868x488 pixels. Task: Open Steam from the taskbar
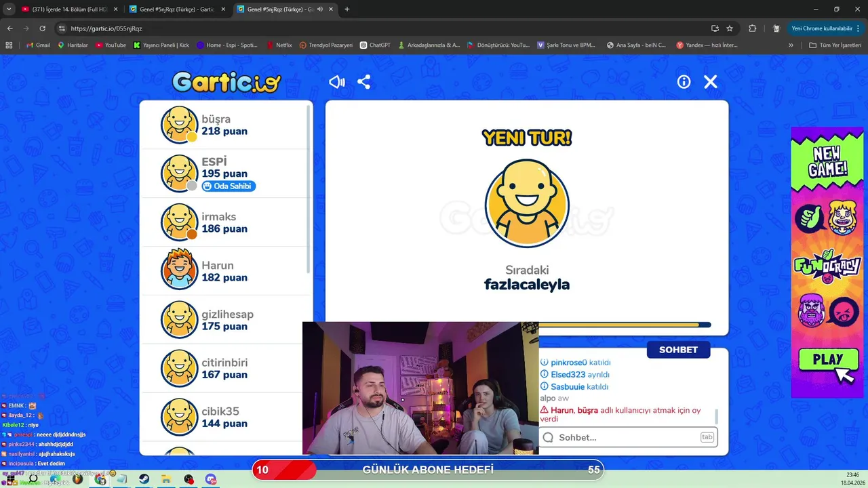(x=144, y=479)
